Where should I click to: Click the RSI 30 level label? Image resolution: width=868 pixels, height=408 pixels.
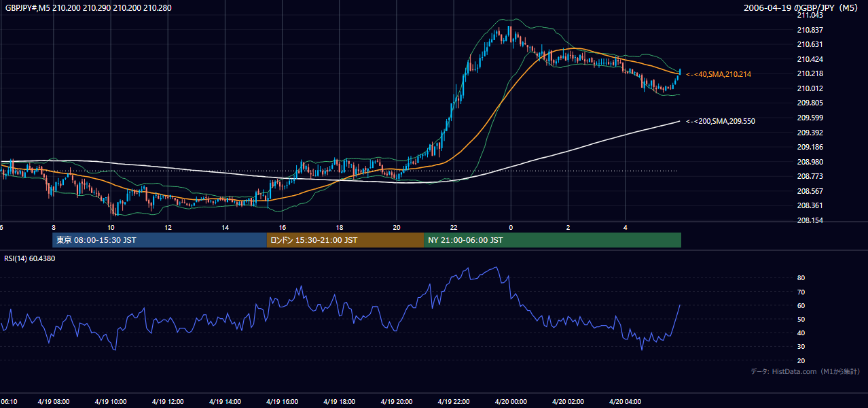coord(801,347)
